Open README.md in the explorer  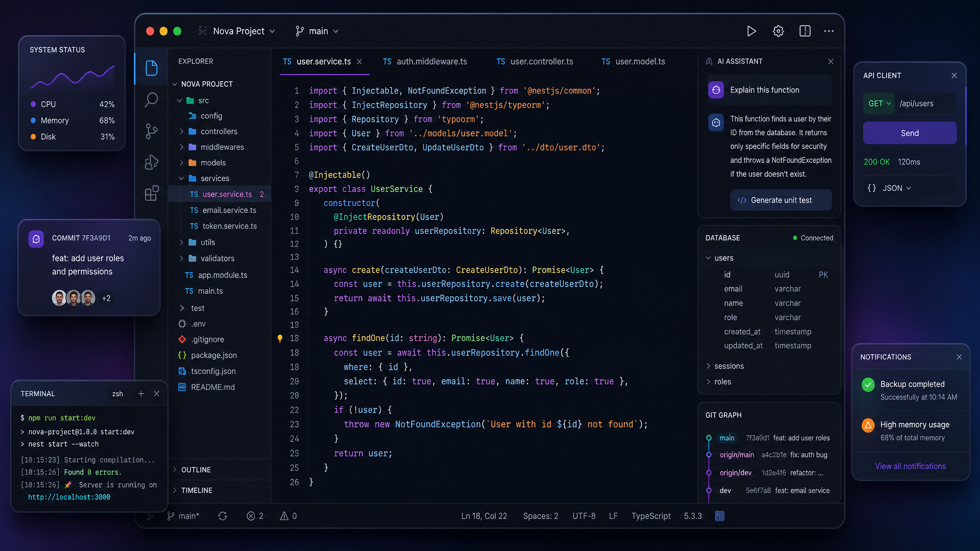(x=206, y=387)
